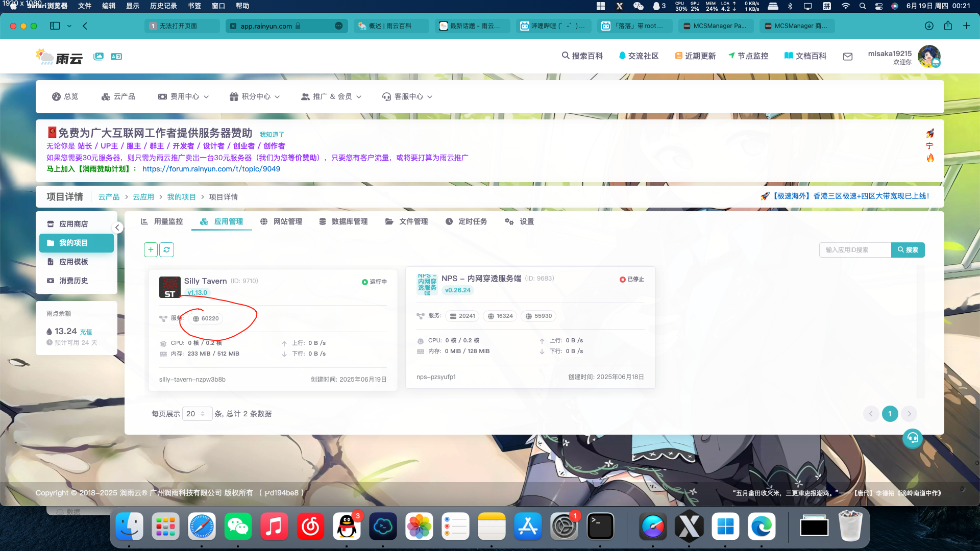Open 历史记录 menu in macOS menu bar
Image resolution: width=980 pixels, height=551 pixels.
click(x=163, y=6)
